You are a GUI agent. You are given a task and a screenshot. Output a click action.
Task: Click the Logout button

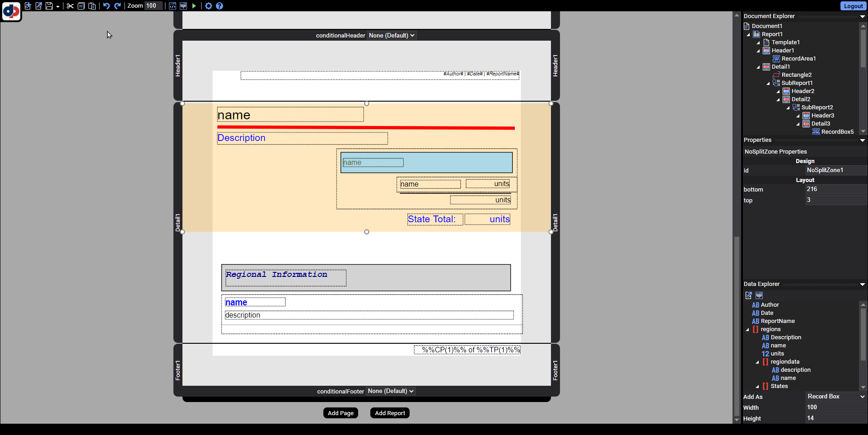point(853,6)
